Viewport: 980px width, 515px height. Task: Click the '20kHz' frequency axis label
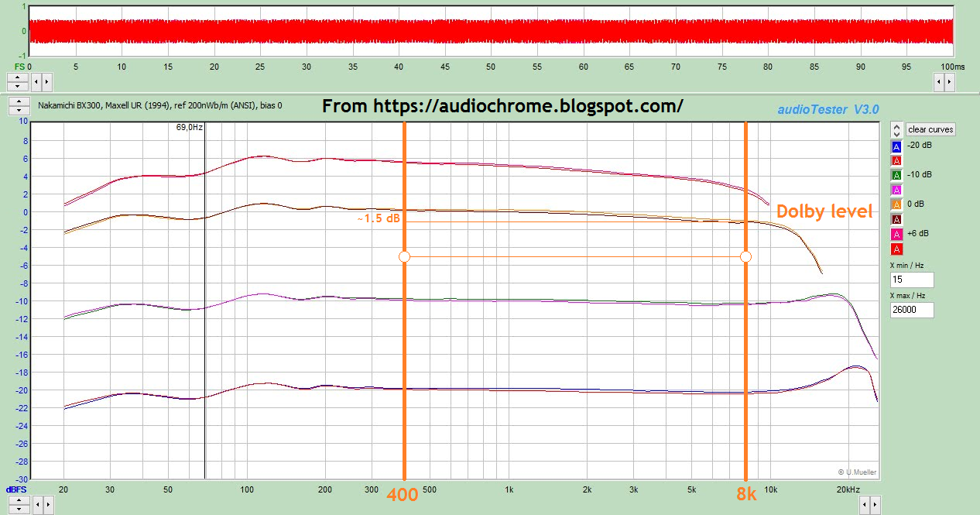pyautogui.click(x=848, y=490)
